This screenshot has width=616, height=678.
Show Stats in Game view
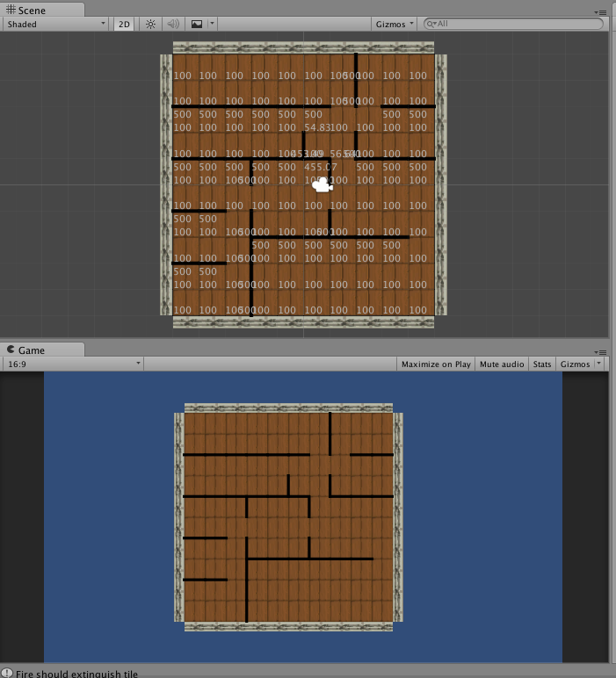[542, 364]
